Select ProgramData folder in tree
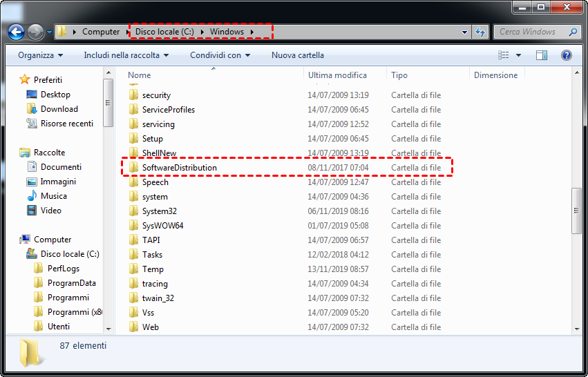The width and height of the screenshot is (588, 377). pos(65,283)
